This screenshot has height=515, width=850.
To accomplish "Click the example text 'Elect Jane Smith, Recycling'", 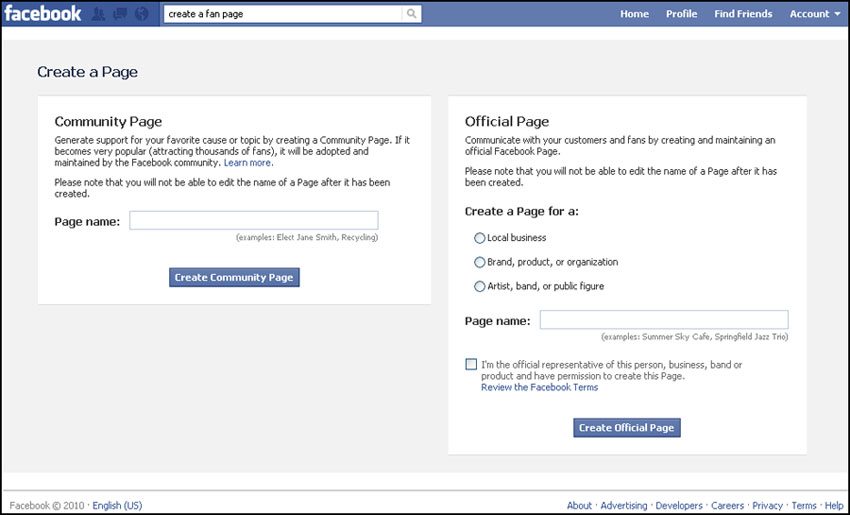I will (x=326, y=237).
